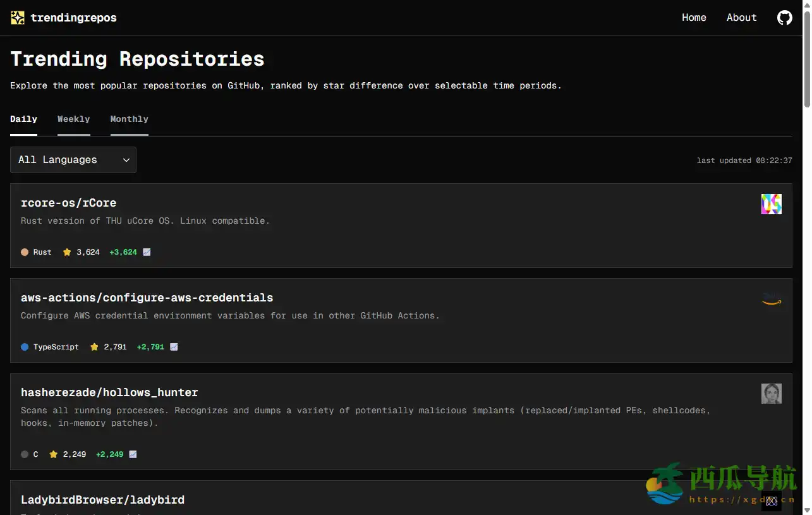The height and width of the screenshot is (515, 812).
Task: Open hasherezade/hollows_hunter repository
Action: point(109,392)
